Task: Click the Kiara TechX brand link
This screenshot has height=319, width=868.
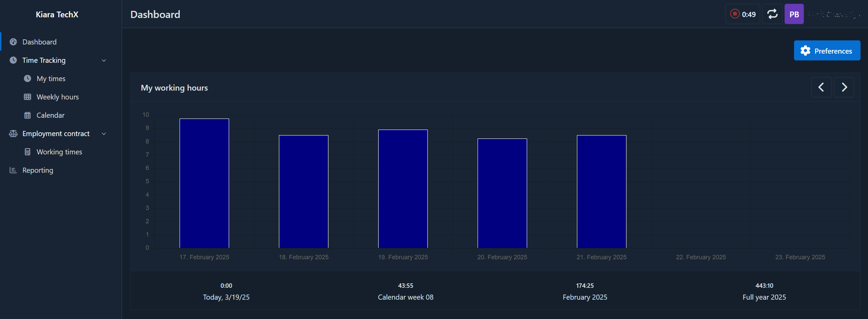Action: (57, 14)
